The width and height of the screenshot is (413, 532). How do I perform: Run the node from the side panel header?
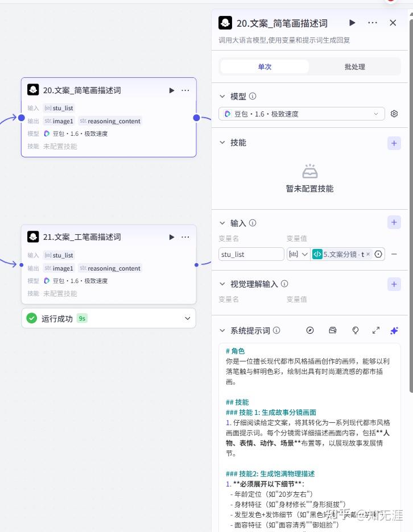click(x=352, y=23)
